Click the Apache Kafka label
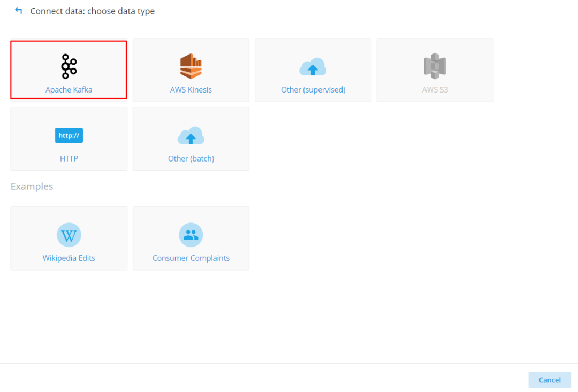Viewport: 578px width, 392px height. tap(69, 89)
